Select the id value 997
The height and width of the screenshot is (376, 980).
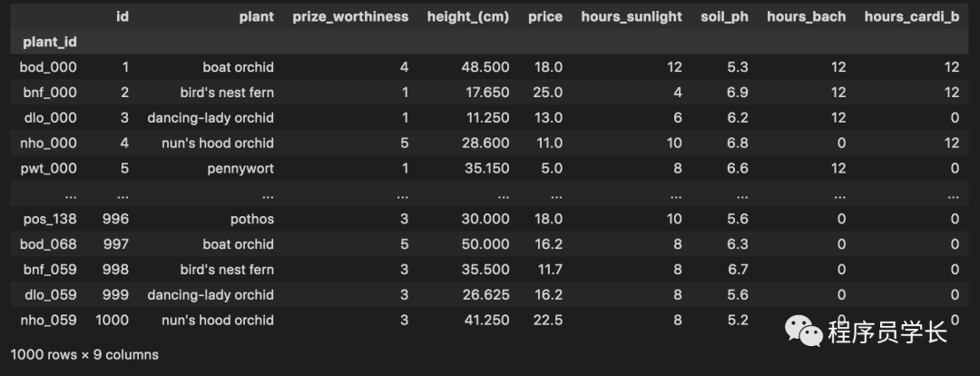(x=115, y=244)
